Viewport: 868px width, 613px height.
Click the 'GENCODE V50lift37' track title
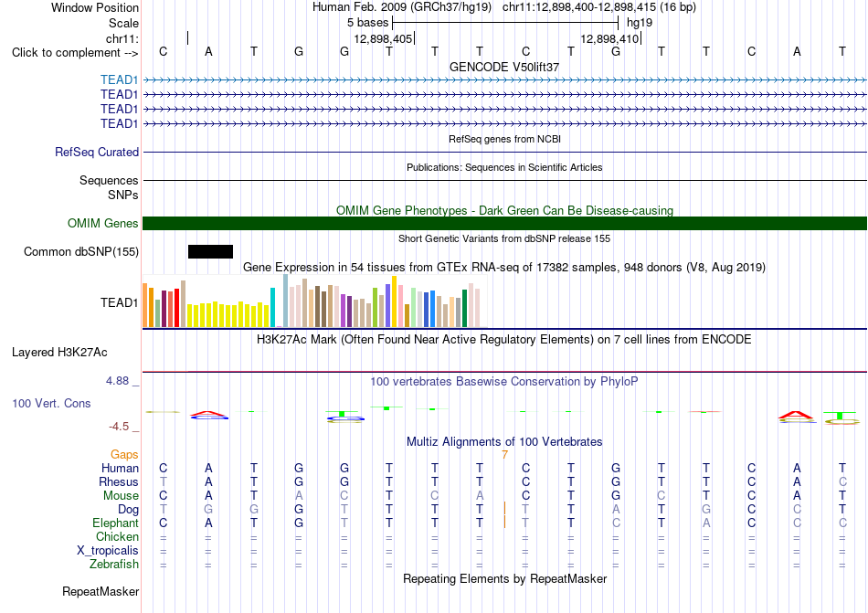[x=504, y=67]
